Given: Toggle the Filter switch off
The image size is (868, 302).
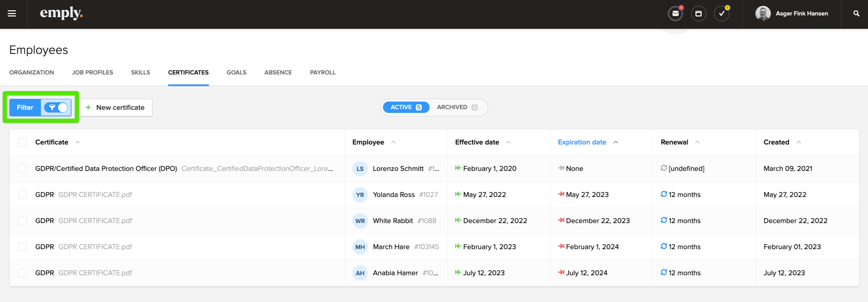Looking at the screenshot, I should pos(56,108).
